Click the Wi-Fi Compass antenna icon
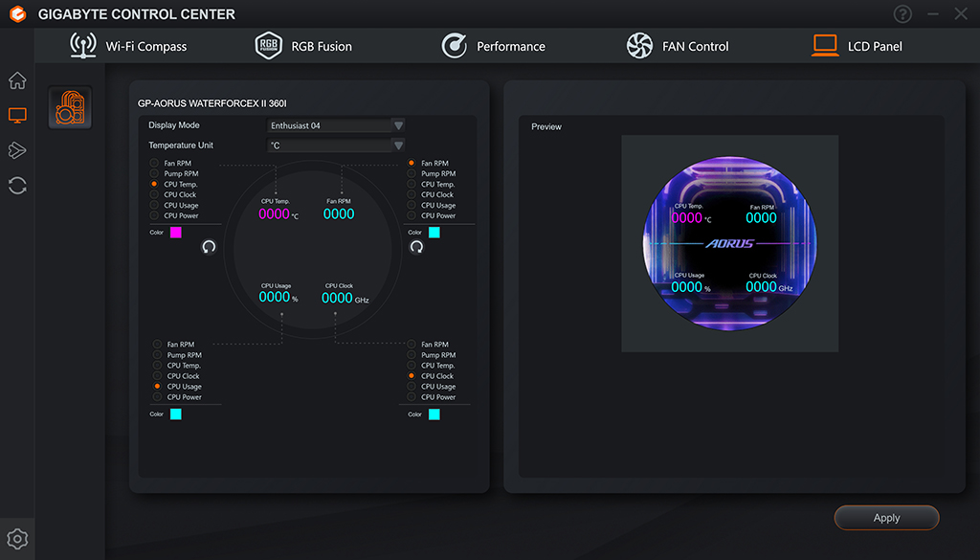The width and height of the screenshot is (980, 560). click(x=83, y=46)
